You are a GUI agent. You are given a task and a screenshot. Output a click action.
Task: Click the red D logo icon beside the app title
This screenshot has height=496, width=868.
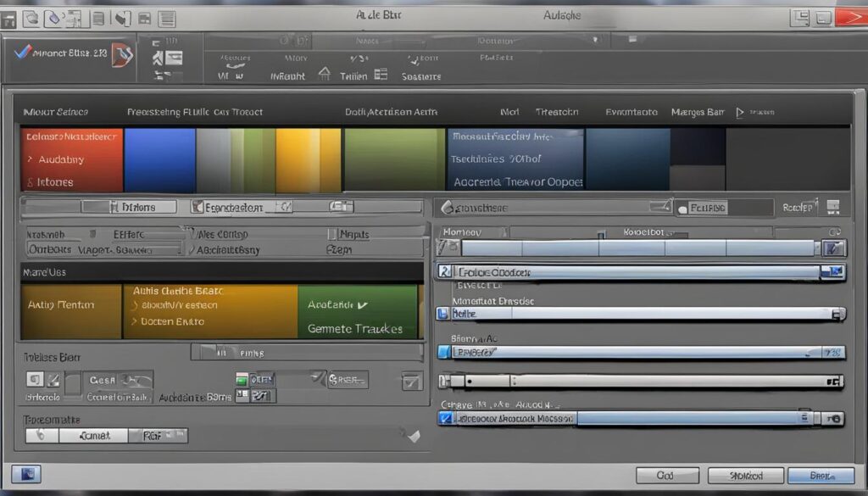[122, 55]
